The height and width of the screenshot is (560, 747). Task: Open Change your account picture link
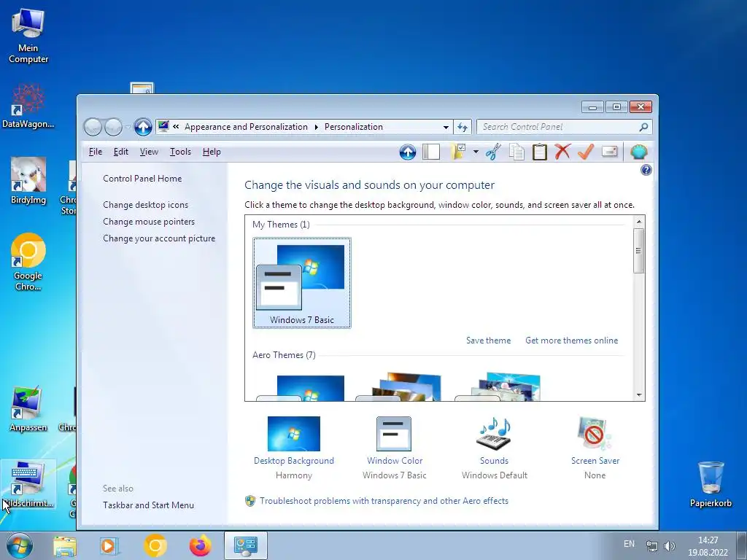pyautogui.click(x=159, y=238)
